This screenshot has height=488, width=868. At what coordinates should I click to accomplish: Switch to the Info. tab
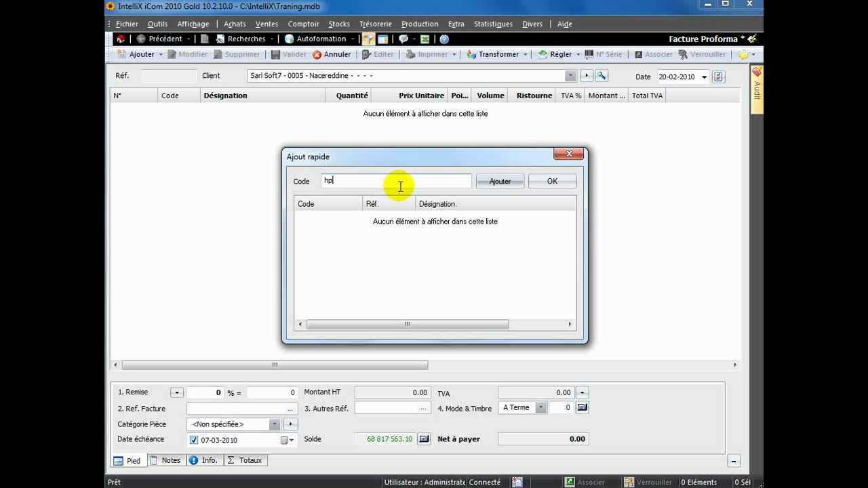(x=203, y=460)
